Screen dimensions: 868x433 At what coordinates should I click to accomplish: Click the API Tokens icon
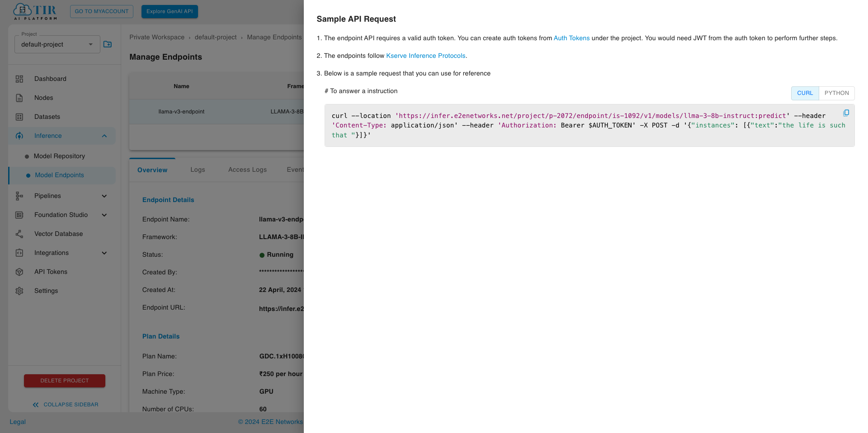[x=19, y=272]
